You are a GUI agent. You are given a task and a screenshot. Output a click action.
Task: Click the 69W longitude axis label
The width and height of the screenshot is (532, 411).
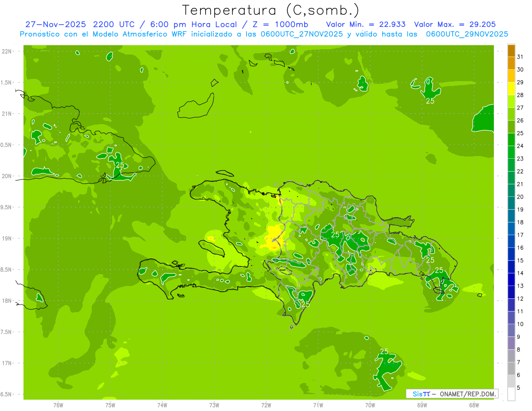[422, 405]
